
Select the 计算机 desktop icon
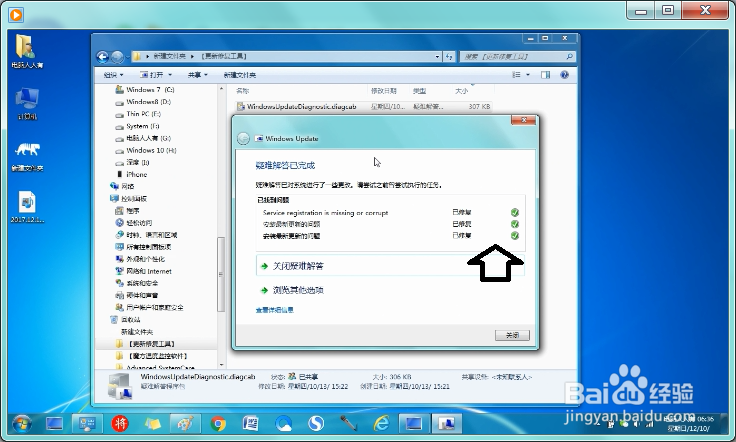[x=27, y=104]
